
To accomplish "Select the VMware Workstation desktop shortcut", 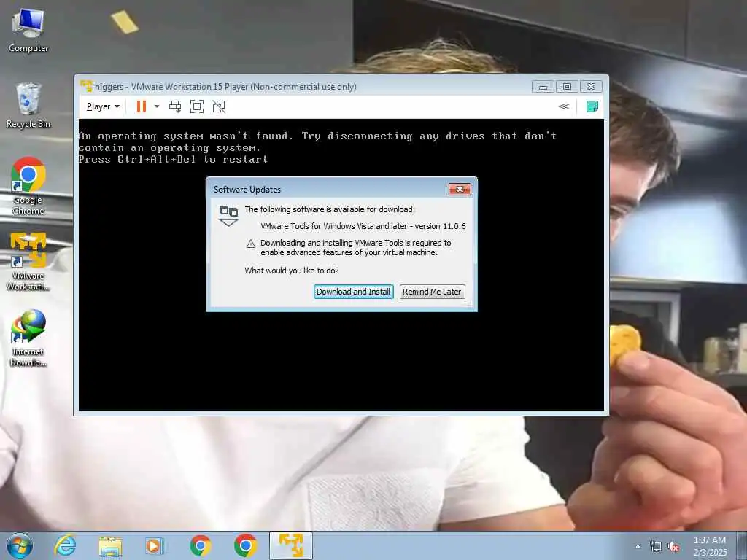I will pyautogui.click(x=28, y=262).
